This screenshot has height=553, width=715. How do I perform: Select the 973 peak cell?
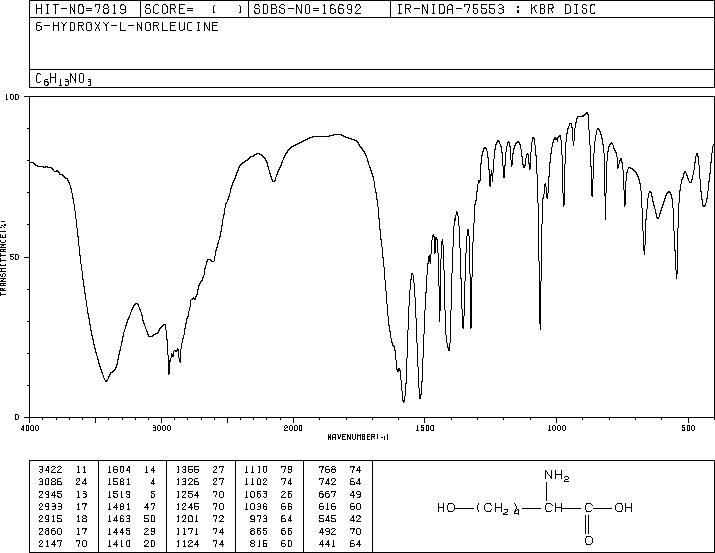point(259,519)
